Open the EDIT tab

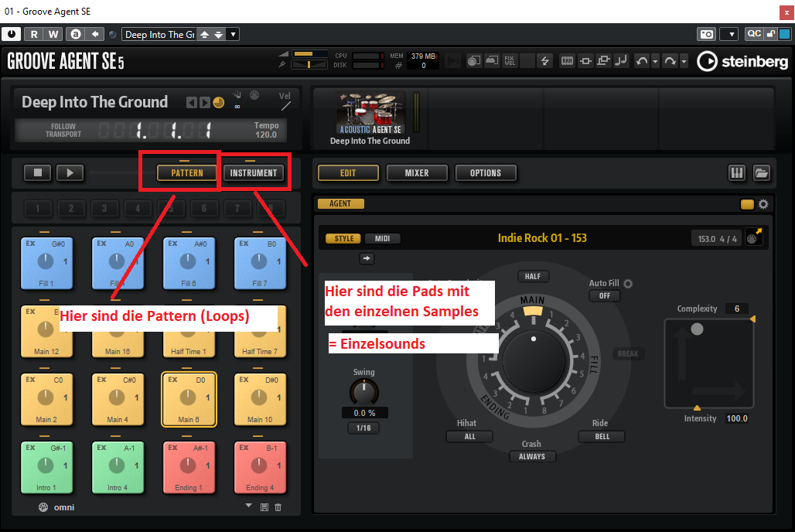(348, 173)
